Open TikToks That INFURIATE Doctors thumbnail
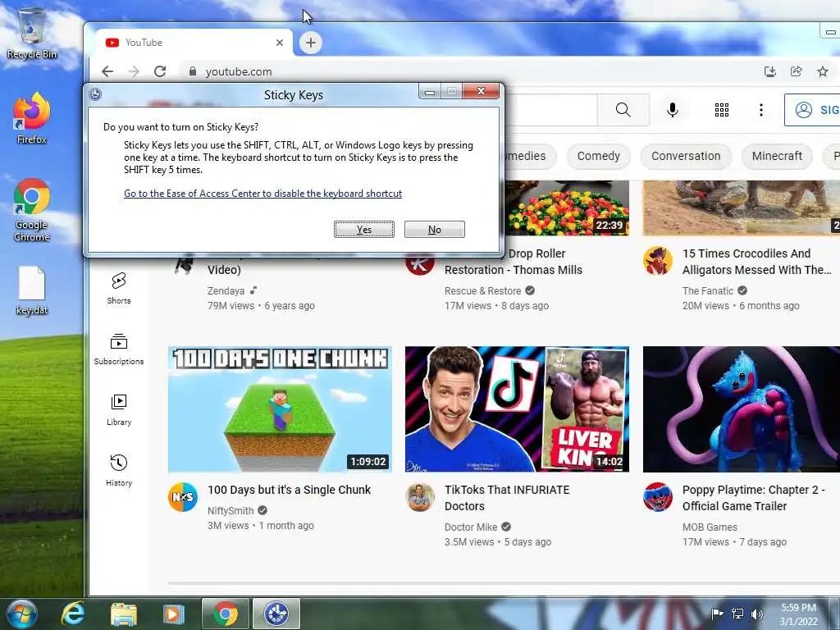The width and height of the screenshot is (840, 630). coord(517,409)
